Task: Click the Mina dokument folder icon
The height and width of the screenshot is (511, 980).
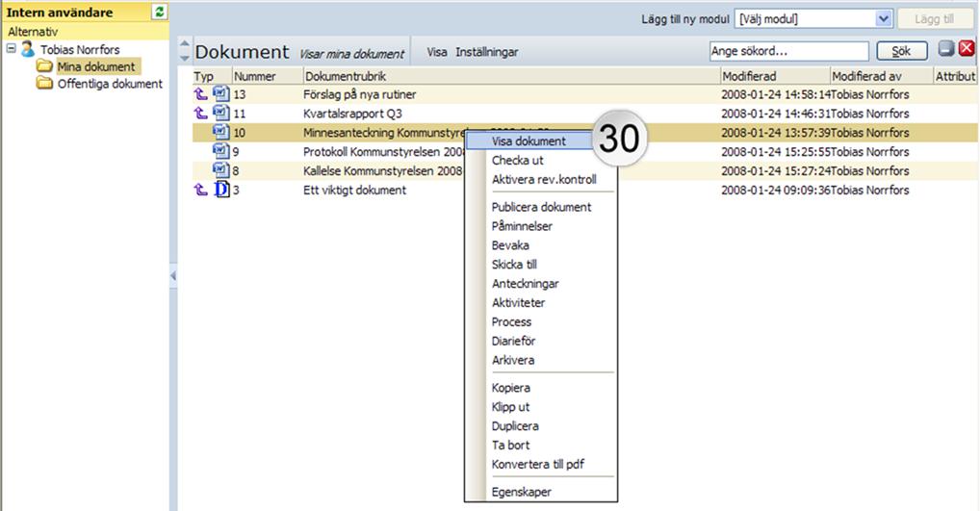Action: [x=44, y=65]
